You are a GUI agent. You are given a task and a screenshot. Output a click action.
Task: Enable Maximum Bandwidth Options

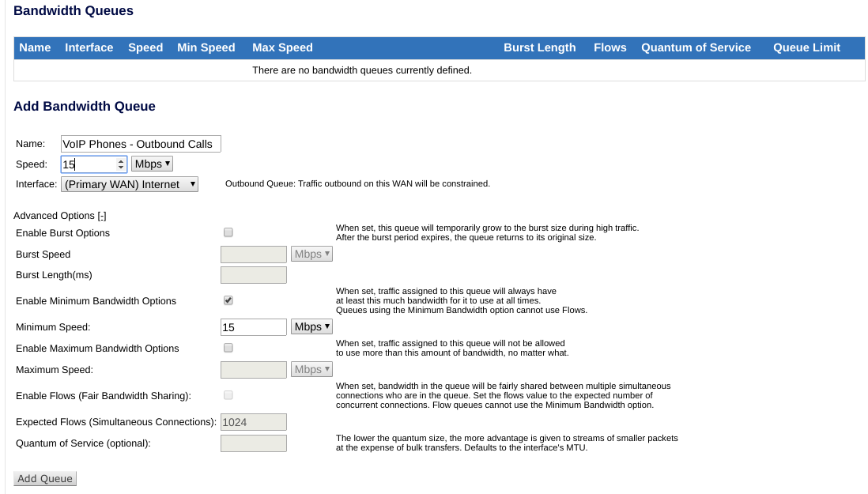(x=228, y=347)
